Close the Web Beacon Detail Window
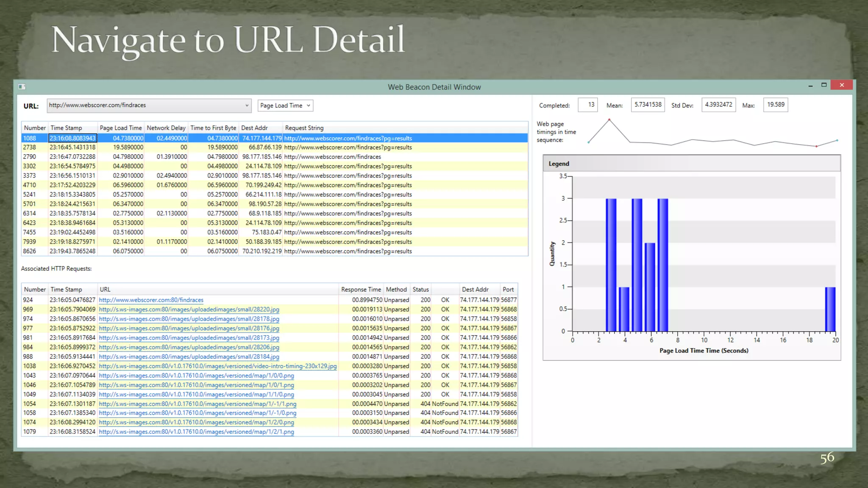Screen dimensions: 868x488 point(842,85)
